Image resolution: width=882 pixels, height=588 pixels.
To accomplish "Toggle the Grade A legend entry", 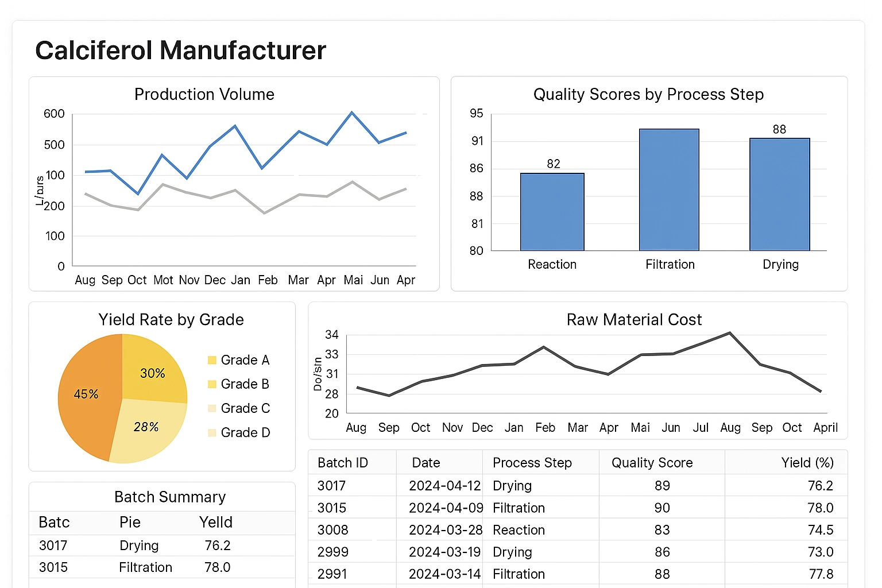I will [245, 359].
